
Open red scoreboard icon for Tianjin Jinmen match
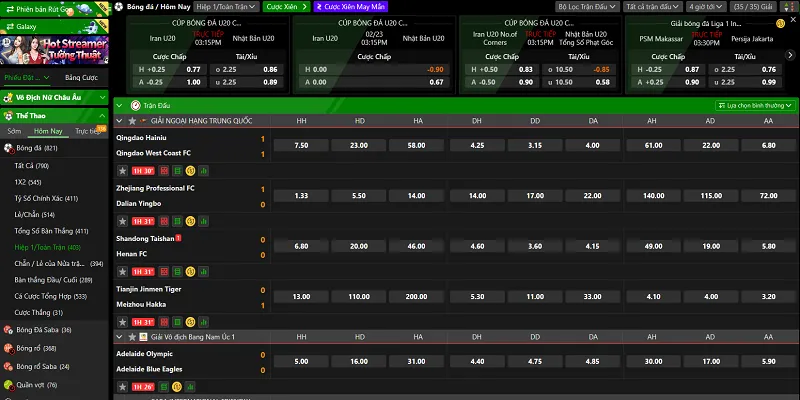[164, 322]
